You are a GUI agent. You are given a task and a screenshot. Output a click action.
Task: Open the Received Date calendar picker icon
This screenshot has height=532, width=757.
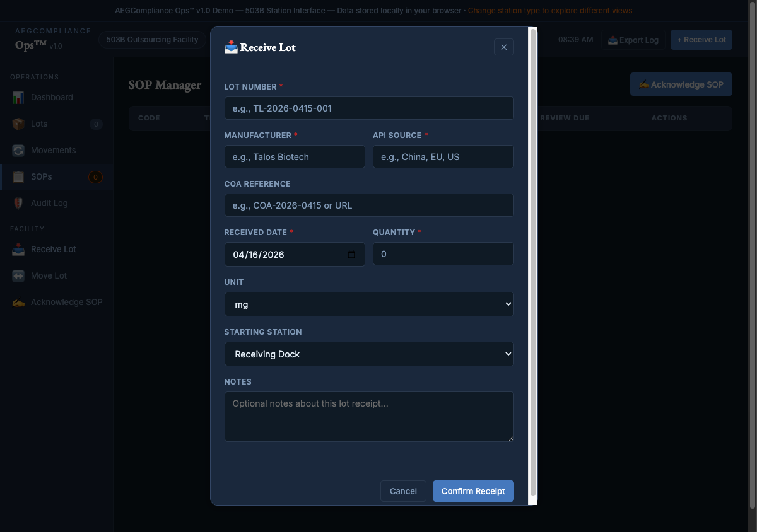pos(353,254)
